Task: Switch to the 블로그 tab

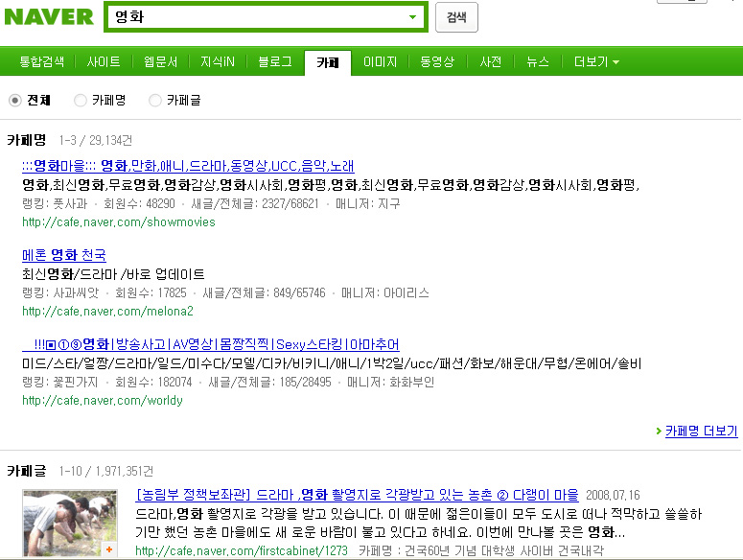Action: [275, 61]
